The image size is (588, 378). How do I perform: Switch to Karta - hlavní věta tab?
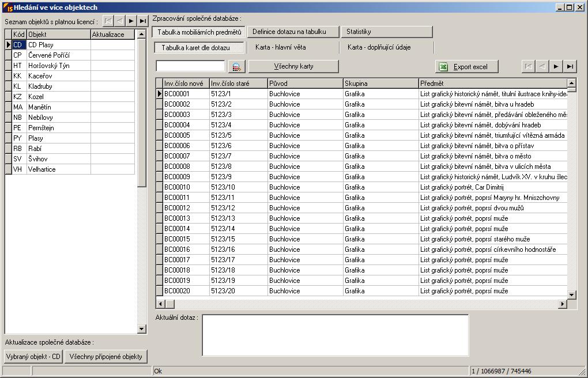(x=293, y=47)
